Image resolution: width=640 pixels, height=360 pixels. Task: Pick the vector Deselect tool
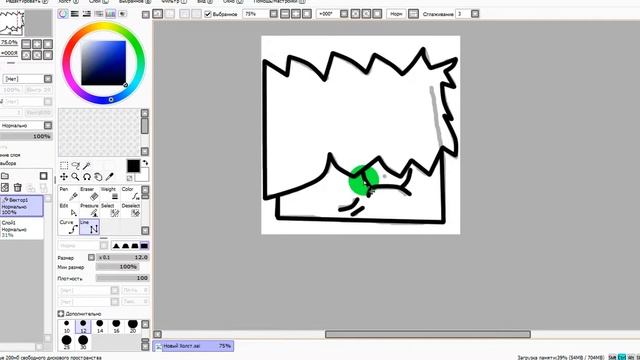click(x=131, y=210)
